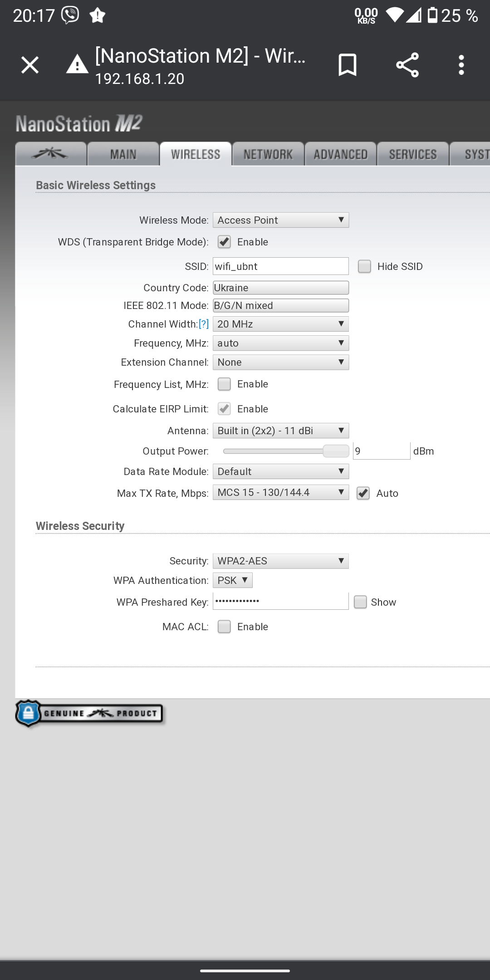Tap the NanoStation M2 logo
This screenshot has height=980, width=490.
point(79,123)
